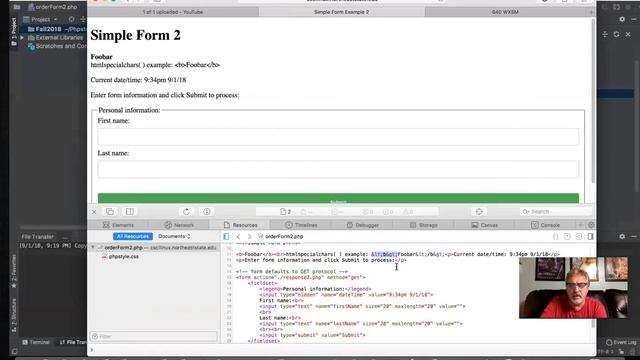Collapse the orderForm2.php resource tree
Screen dimensions: 640x360
(93, 247)
